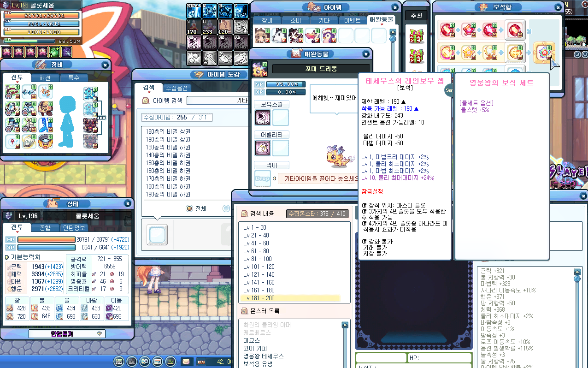Click the mail envelope icon in bottom bar
Image resolution: width=588 pixels, height=368 pixels.
(187, 362)
